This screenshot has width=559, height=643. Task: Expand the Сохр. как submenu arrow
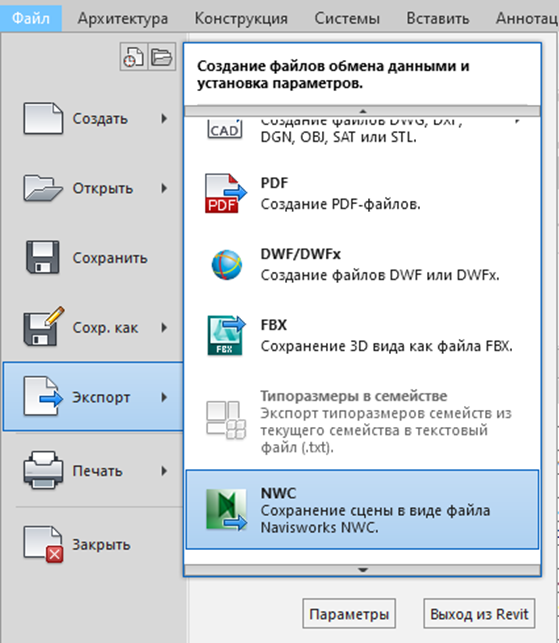click(164, 327)
